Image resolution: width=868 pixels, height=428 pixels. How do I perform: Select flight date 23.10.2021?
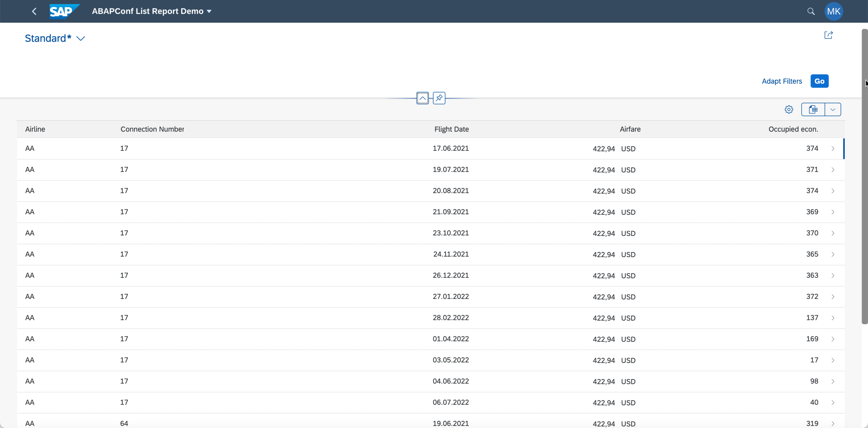point(451,233)
